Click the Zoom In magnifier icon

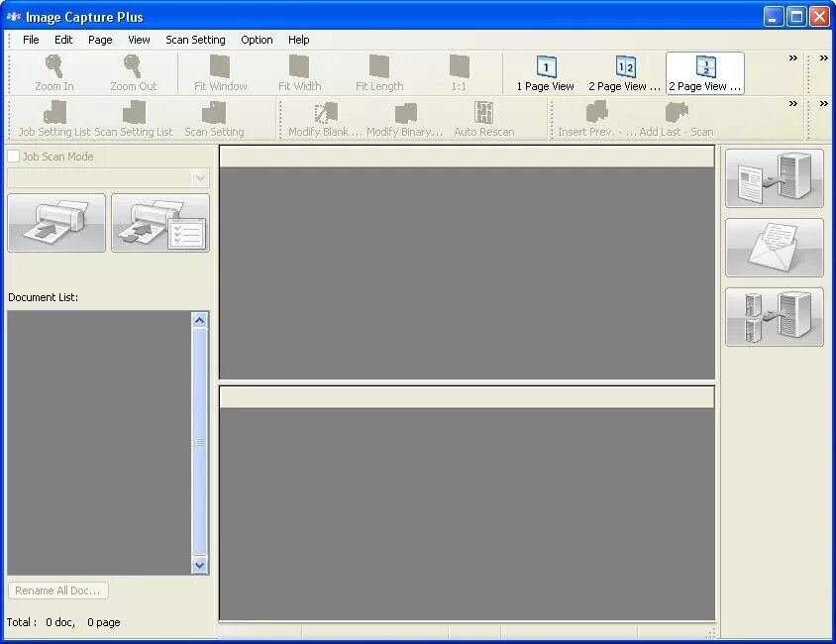[x=53, y=66]
